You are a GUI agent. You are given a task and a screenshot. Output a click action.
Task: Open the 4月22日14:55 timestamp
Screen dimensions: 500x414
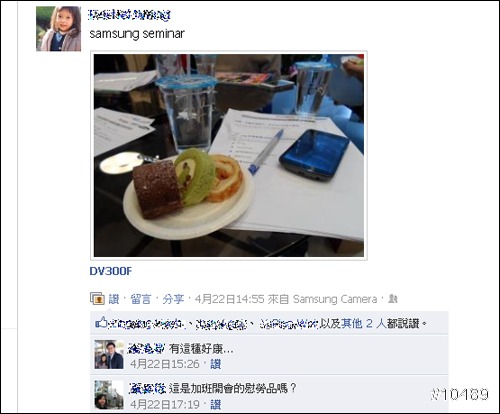(x=230, y=299)
